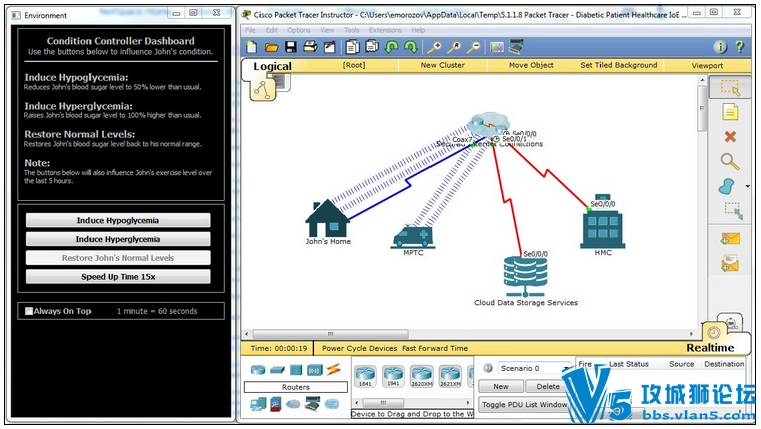Open the Edit menu
This screenshot has height=429, width=761.
pos(271,30)
